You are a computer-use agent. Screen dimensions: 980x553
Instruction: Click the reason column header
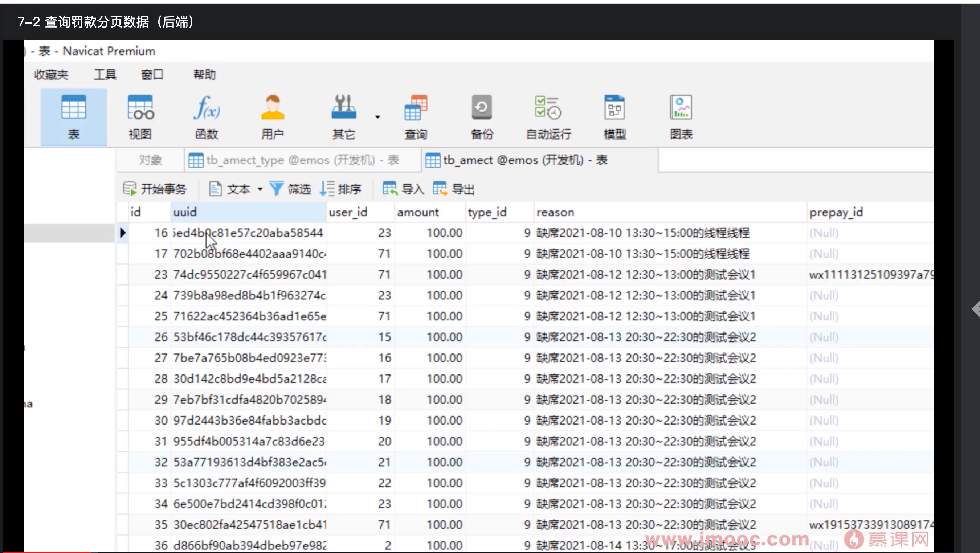pyautogui.click(x=555, y=212)
